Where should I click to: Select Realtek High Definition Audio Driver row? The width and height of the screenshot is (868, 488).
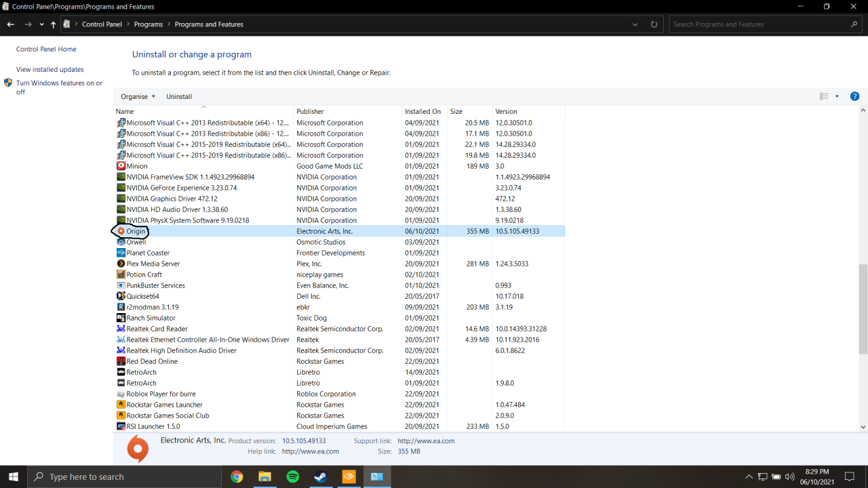tap(339, 350)
